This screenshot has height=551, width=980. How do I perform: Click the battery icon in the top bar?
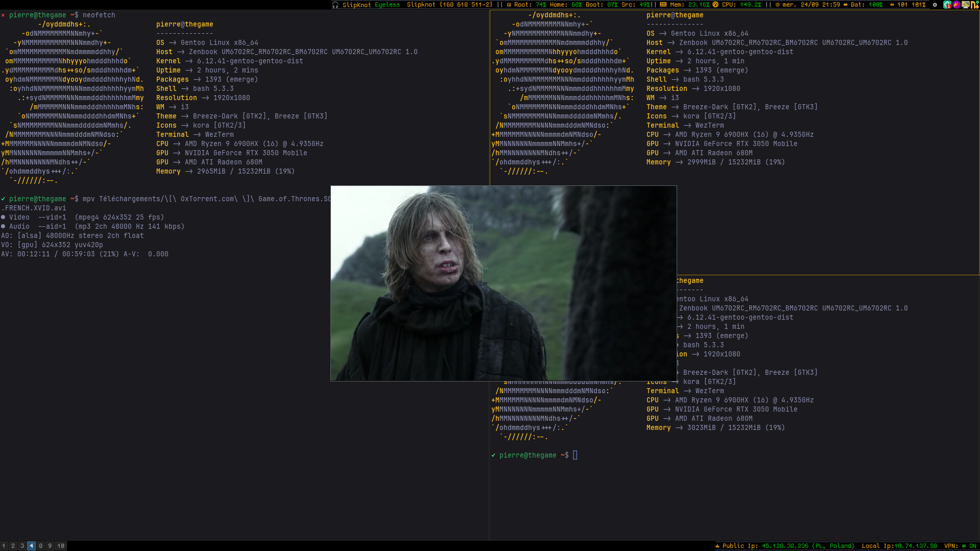(x=846, y=5)
